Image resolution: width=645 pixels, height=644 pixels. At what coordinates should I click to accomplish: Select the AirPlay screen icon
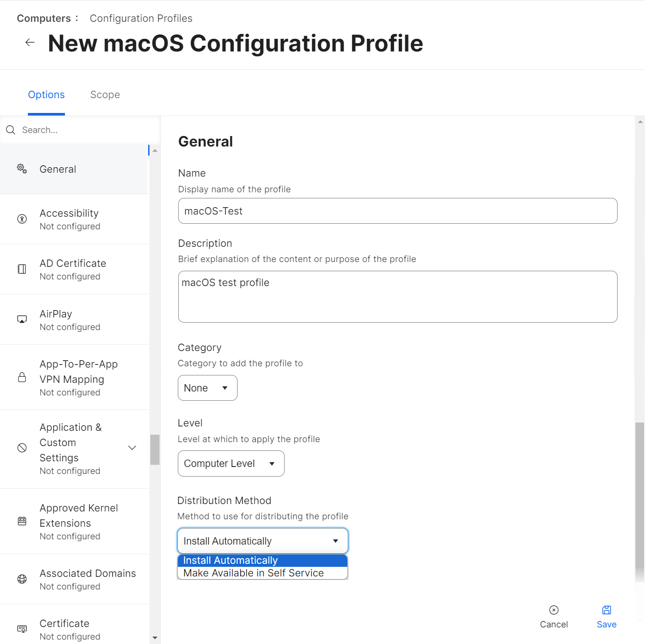(22, 320)
